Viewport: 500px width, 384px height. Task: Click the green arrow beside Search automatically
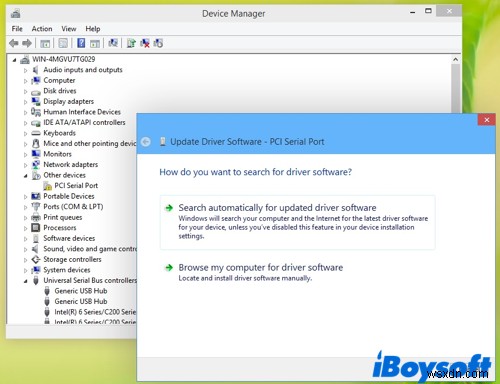coord(169,208)
